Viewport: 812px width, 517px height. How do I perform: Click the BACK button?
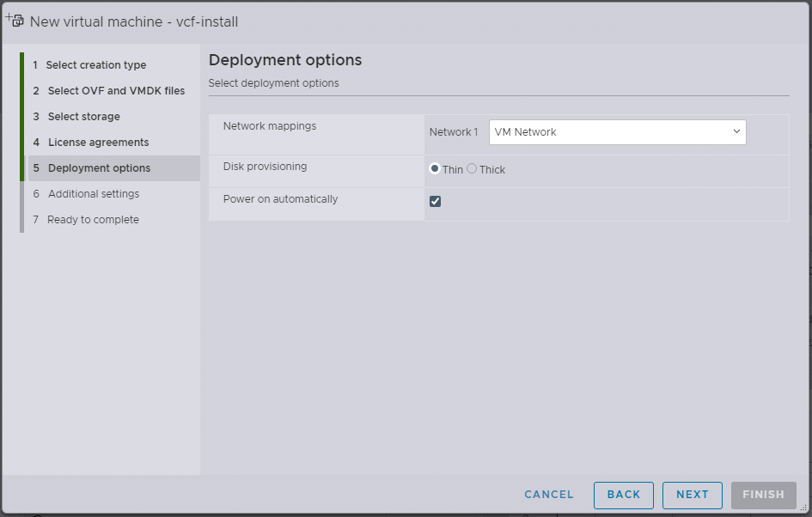pyautogui.click(x=623, y=495)
